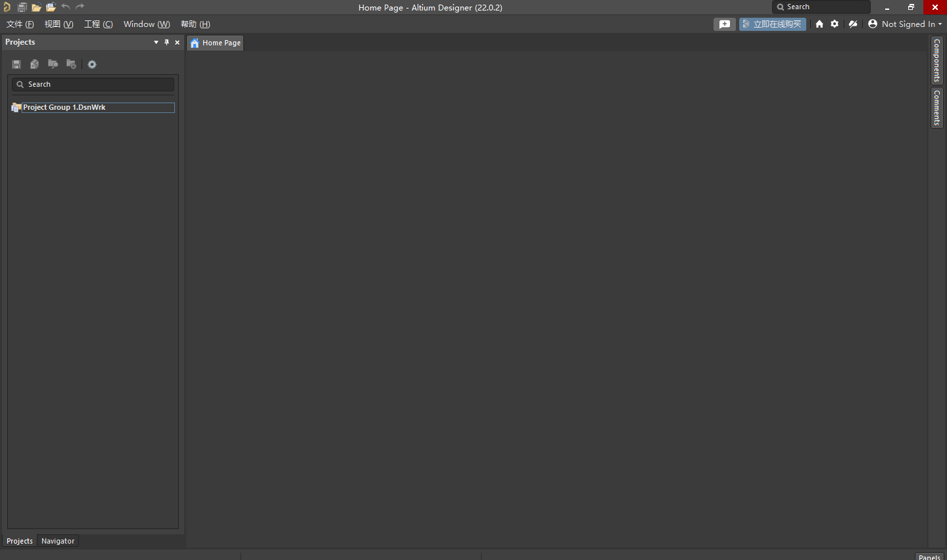Open the Projects panel dropdown arrow
This screenshot has height=560, width=947.
click(x=156, y=42)
